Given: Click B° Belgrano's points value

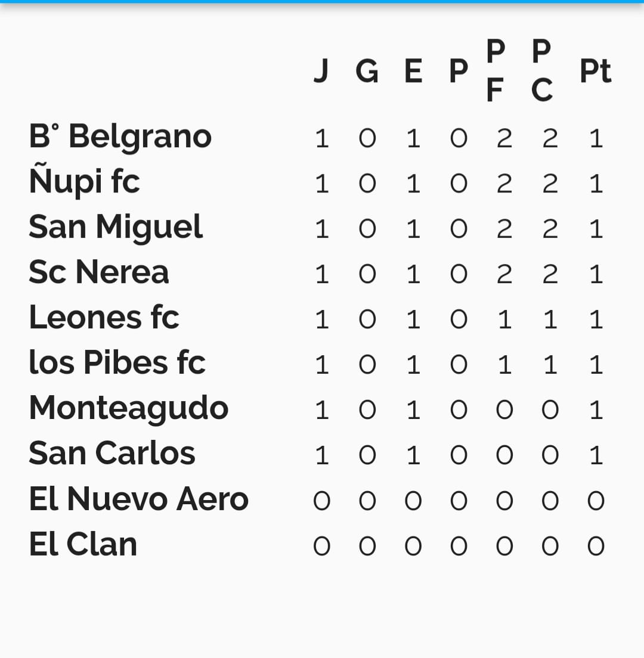Looking at the screenshot, I should point(596,138).
